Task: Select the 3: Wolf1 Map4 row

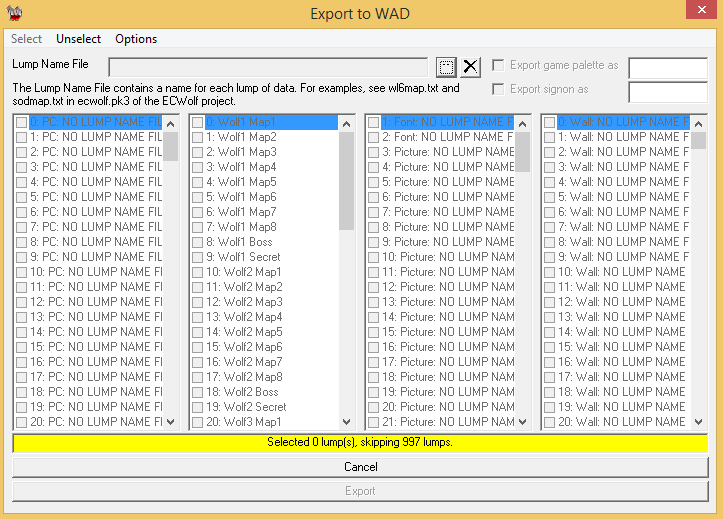Action: click(x=264, y=167)
